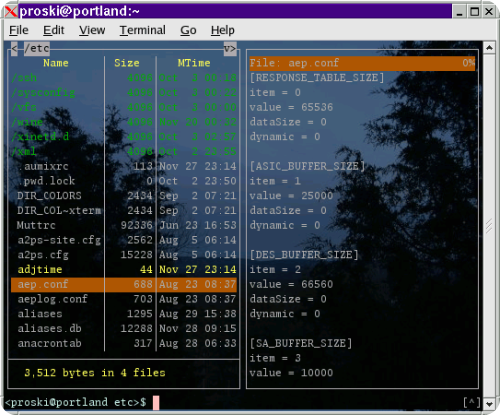Select the Muttrc file
The width and height of the screenshot is (500, 415).
(124, 225)
